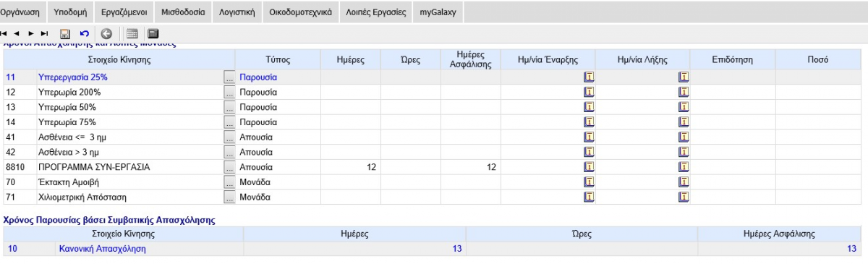Click the blue undo arrow icon
The height and width of the screenshot is (264, 868).
click(85, 33)
